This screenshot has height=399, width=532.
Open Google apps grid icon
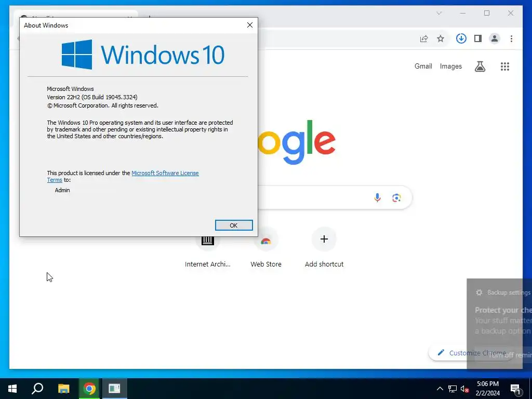pyautogui.click(x=505, y=66)
